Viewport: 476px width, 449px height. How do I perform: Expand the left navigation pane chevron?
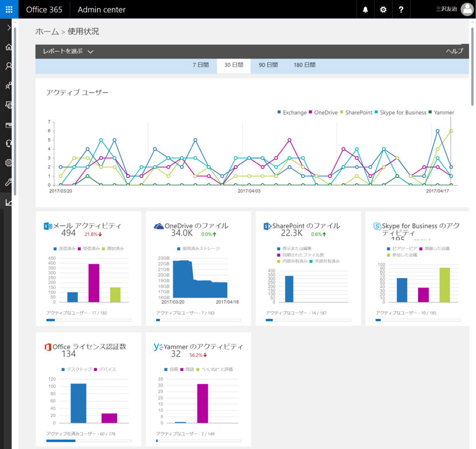8,27
